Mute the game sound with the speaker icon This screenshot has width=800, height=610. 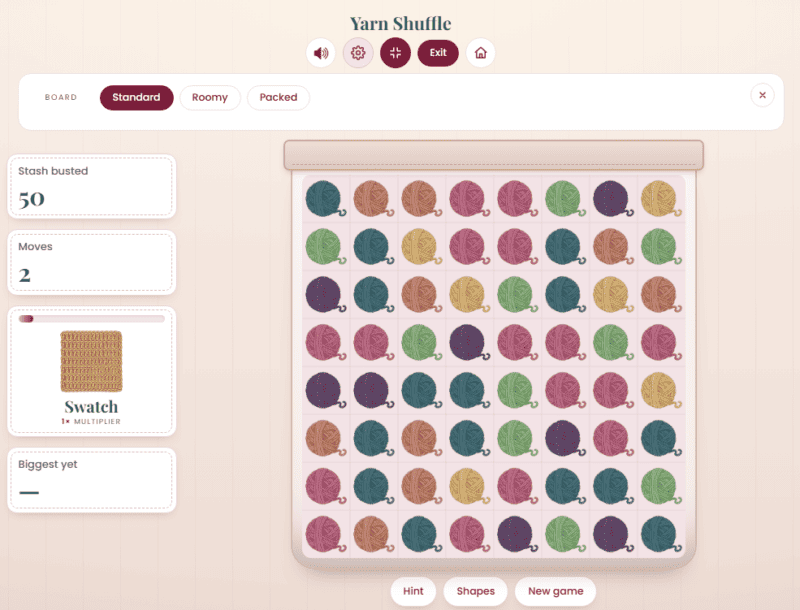320,53
